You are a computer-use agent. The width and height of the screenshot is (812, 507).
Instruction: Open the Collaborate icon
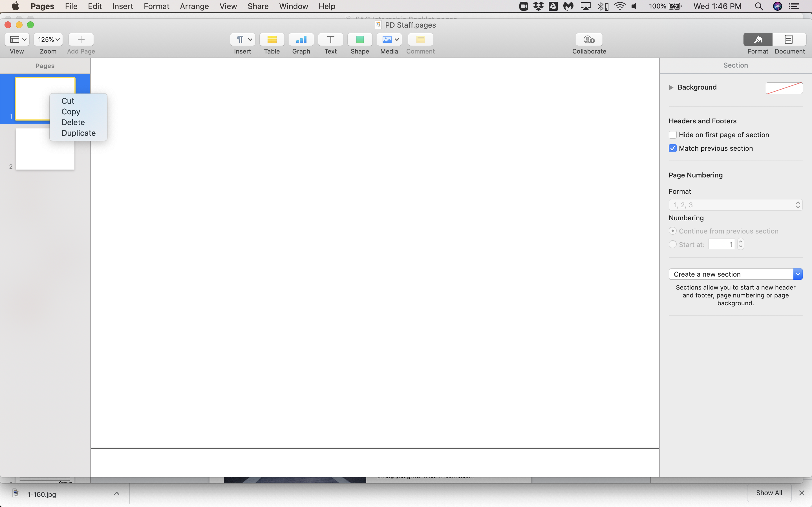pos(589,39)
